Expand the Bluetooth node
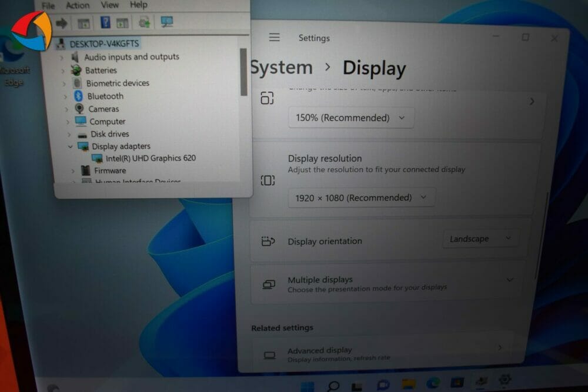Viewport: 588px width, 392px height. coord(66,97)
